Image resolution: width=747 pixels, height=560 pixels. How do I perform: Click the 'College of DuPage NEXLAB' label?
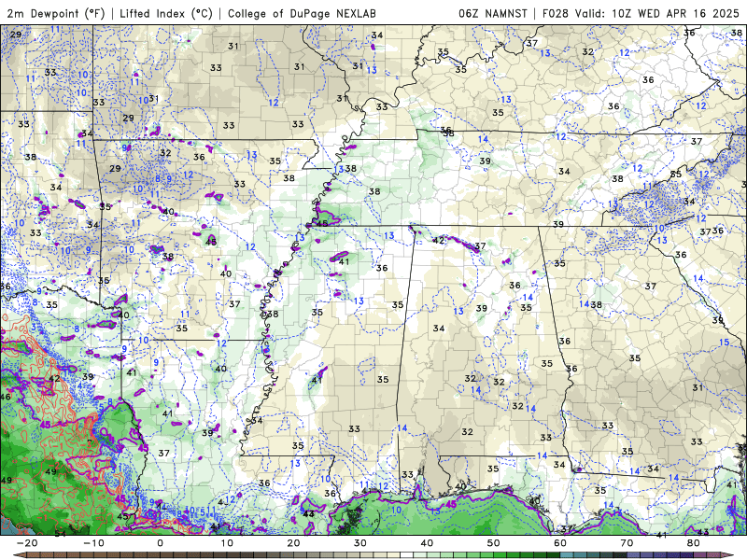302,13
